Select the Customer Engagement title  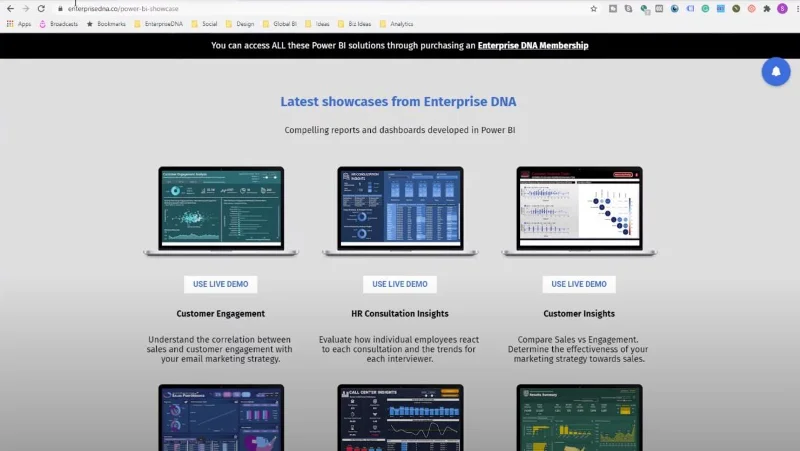click(x=220, y=314)
